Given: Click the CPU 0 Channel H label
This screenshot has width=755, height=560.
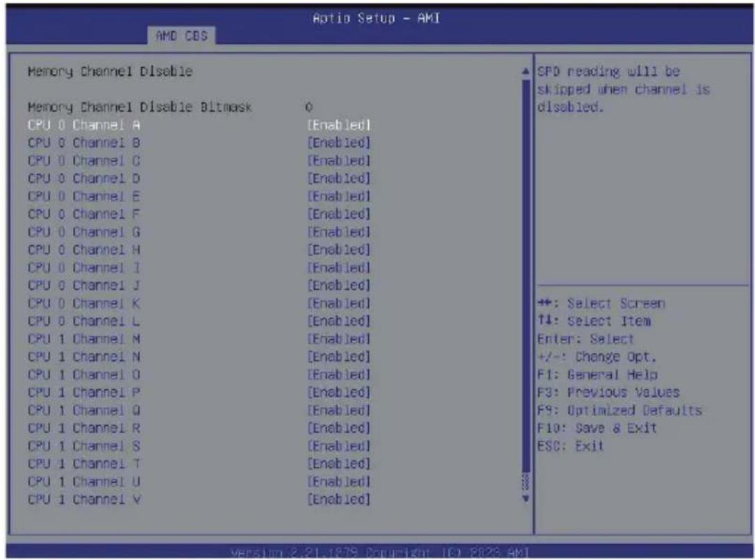Looking at the screenshot, I should tap(84, 250).
